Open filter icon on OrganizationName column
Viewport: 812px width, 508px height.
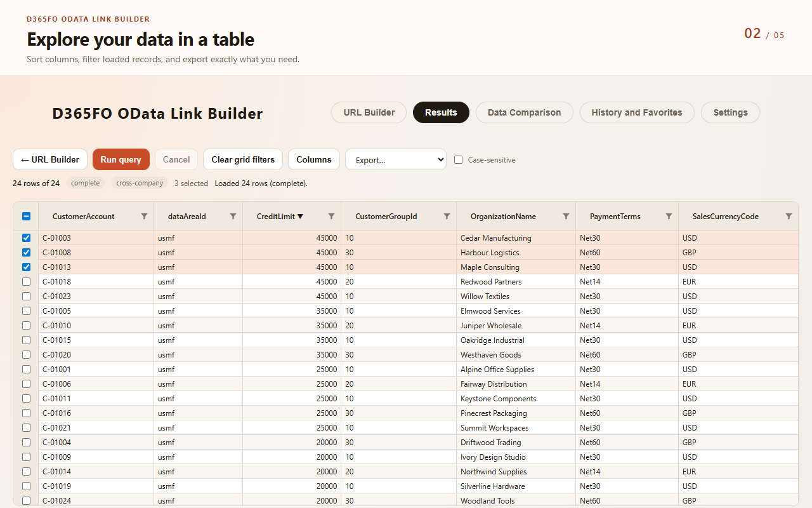click(566, 217)
